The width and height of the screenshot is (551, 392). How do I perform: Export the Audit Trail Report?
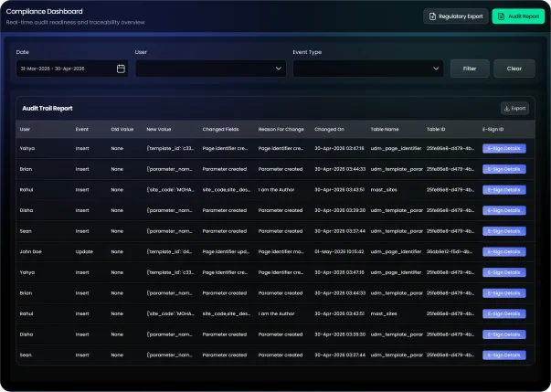[514, 108]
